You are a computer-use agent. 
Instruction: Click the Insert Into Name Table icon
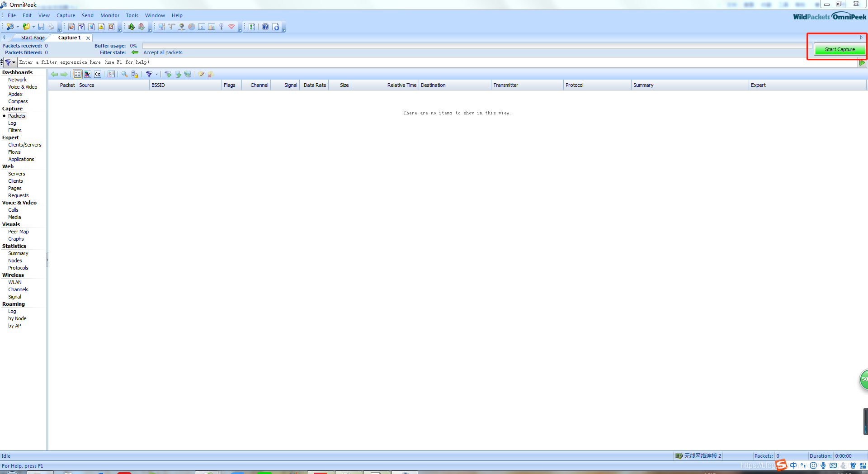(178, 74)
